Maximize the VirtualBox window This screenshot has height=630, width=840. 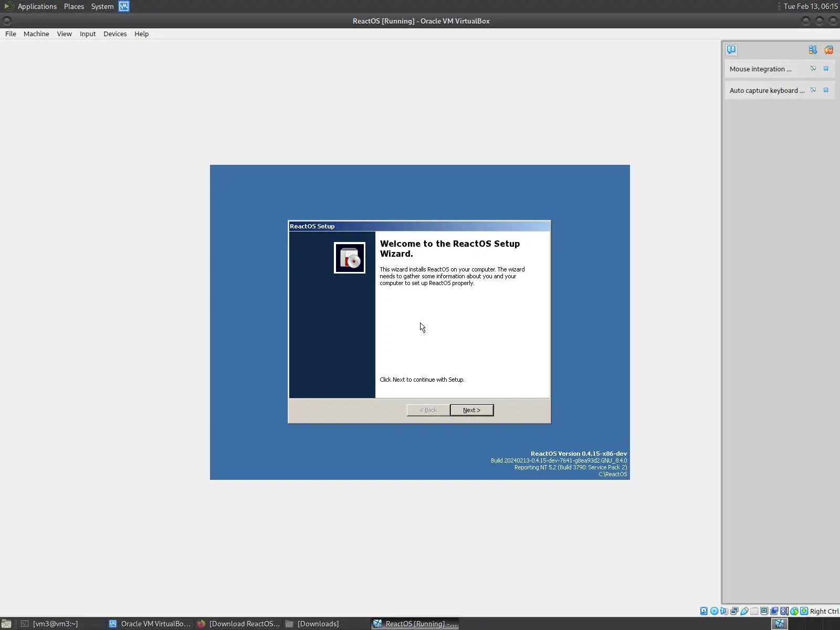point(820,21)
